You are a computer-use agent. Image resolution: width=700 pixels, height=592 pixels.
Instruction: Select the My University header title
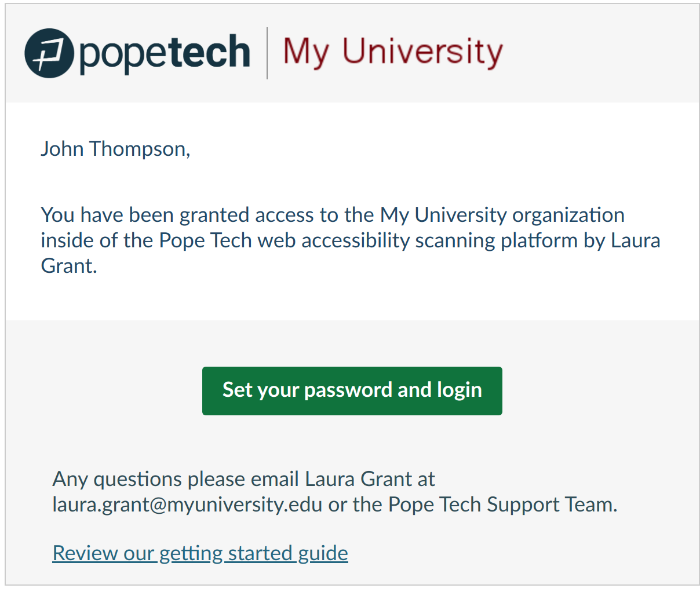pos(393,52)
